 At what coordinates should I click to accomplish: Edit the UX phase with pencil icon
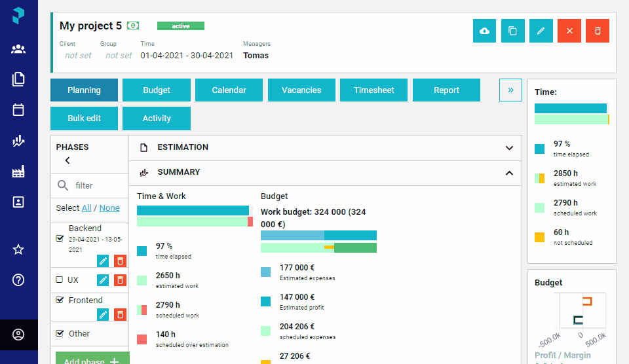pyautogui.click(x=103, y=280)
